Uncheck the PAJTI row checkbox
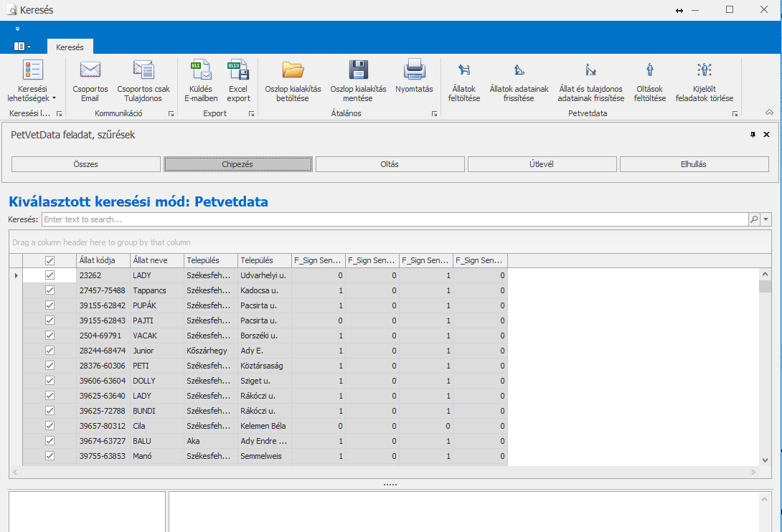The image size is (782, 532). click(x=50, y=320)
